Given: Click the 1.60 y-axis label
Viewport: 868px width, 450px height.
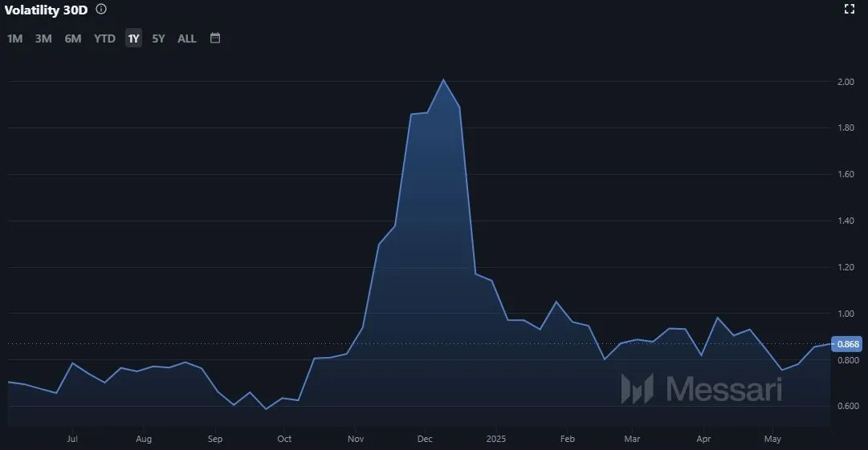Looking at the screenshot, I should (846, 174).
